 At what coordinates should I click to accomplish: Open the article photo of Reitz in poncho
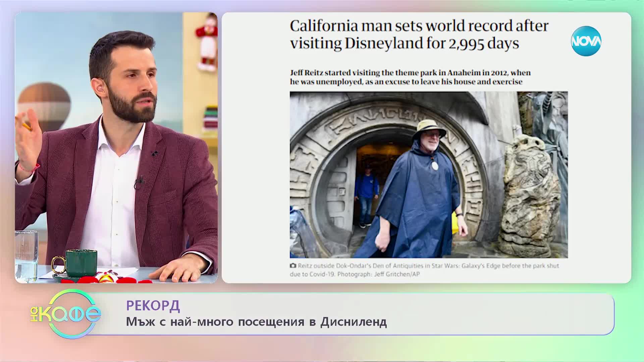tap(429, 175)
